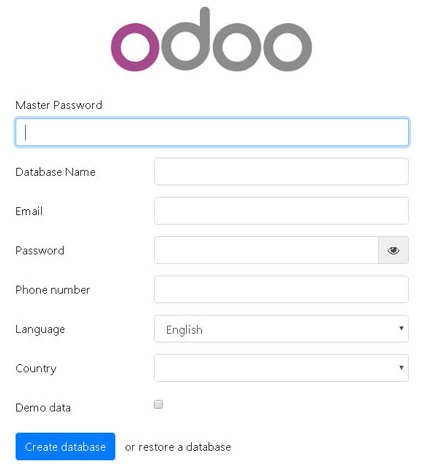
Task: Click into the Database Name field
Action: (281, 172)
